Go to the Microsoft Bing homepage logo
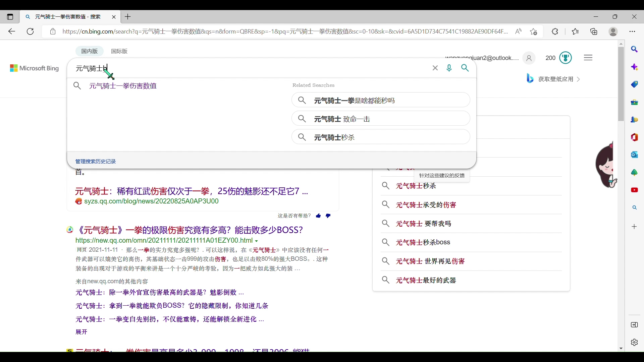 tap(35, 68)
